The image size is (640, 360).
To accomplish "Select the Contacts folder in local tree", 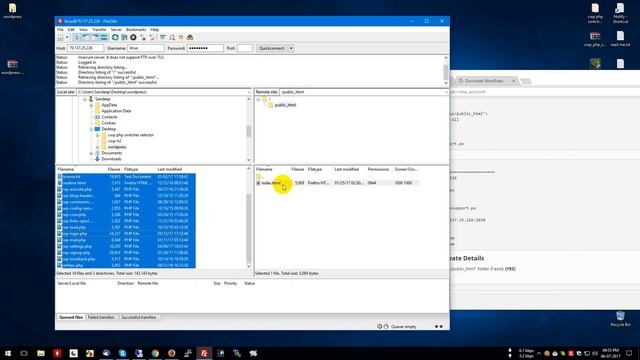I will click(x=109, y=117).
